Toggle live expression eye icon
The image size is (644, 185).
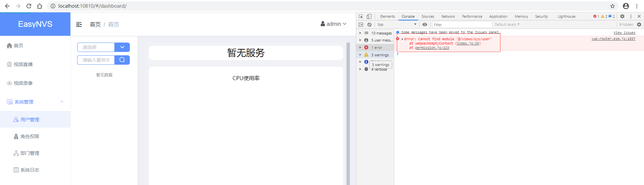(425, 24)
